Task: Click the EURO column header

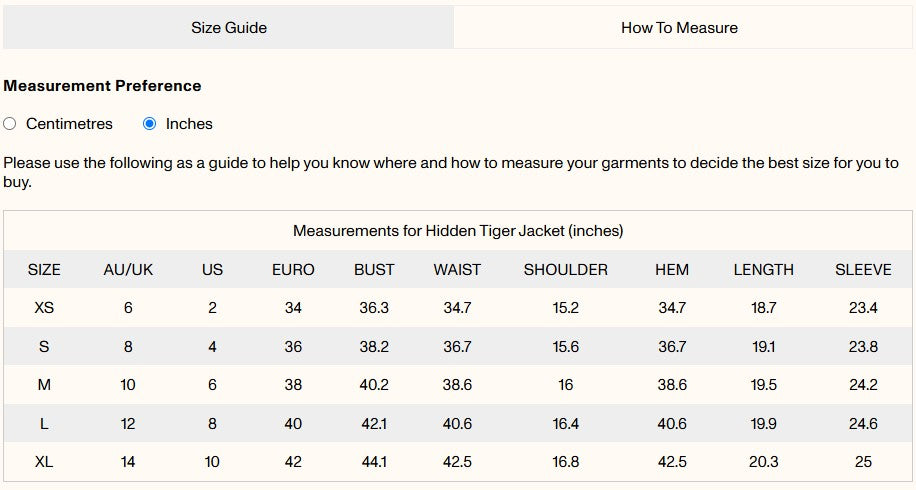Action: point(293,270)
